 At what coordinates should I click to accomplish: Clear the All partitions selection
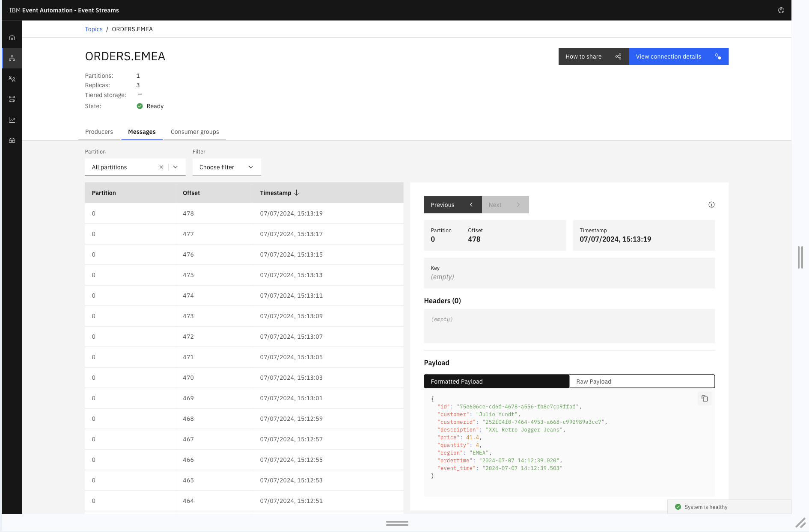161,167
